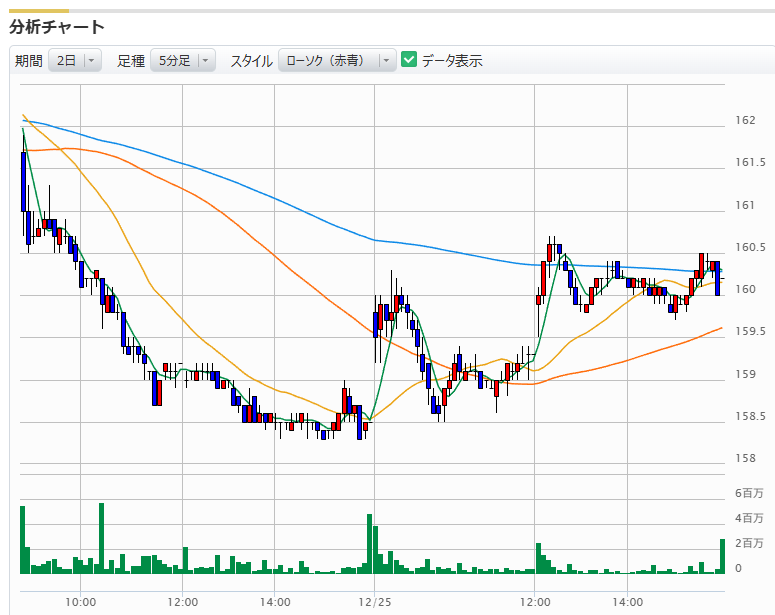Open the 期間 dropdown showing 2日
775x615 pixels.
(x=75, y=61)
